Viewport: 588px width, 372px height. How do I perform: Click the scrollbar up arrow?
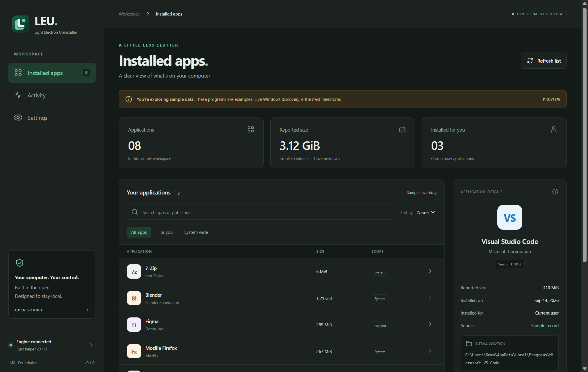585,3
